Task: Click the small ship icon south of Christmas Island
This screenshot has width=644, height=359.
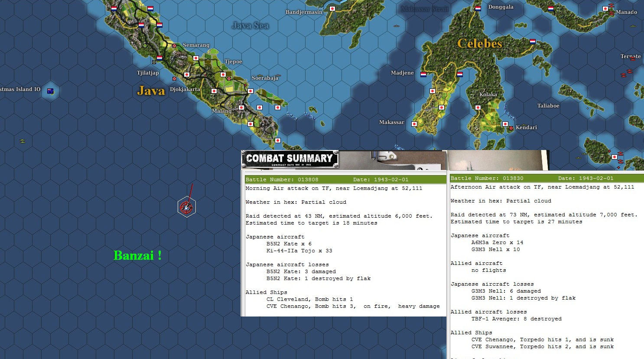Action: tap(23, 141)
